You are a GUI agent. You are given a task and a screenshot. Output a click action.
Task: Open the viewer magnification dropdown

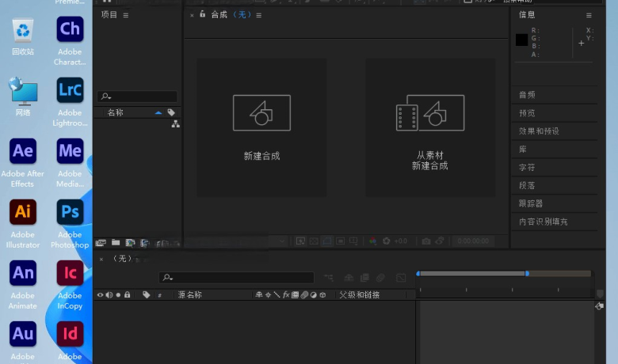coord(282,241)
